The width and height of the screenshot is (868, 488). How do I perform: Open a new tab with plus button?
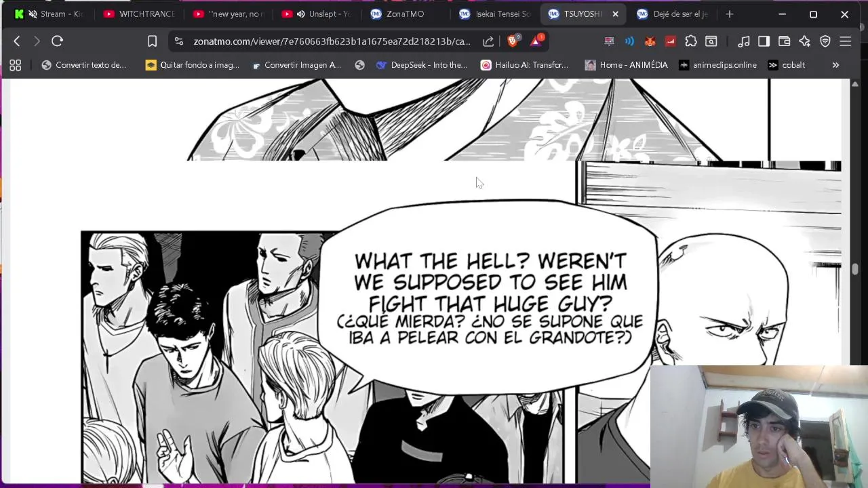click(730, 14)
